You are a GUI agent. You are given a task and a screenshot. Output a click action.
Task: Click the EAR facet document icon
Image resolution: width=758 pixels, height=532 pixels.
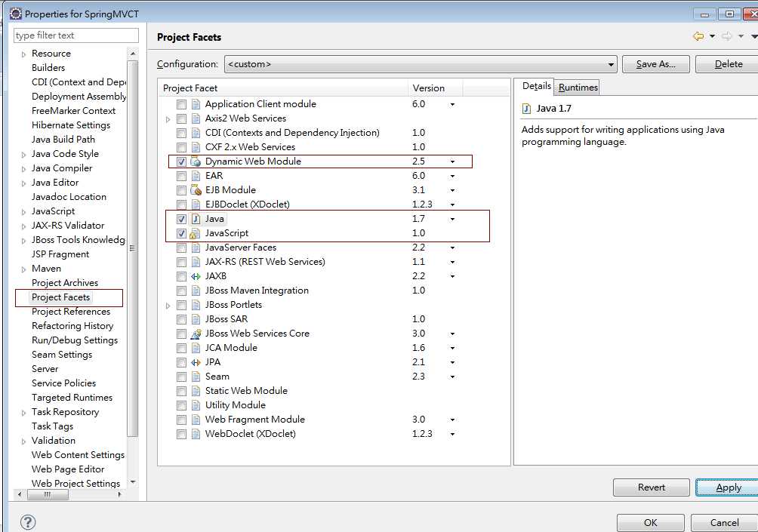[x=196, y=176]
